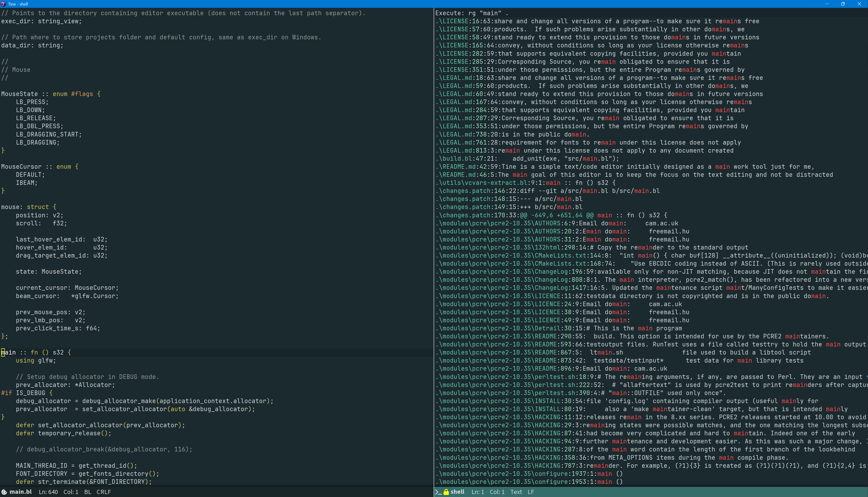Click the LF indicator in shell status bar

531,492
